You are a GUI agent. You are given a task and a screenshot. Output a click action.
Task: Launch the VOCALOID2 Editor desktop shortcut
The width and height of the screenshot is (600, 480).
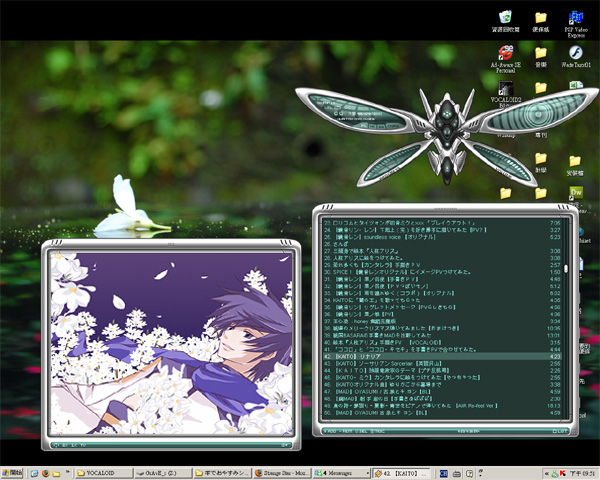[505, 88]
